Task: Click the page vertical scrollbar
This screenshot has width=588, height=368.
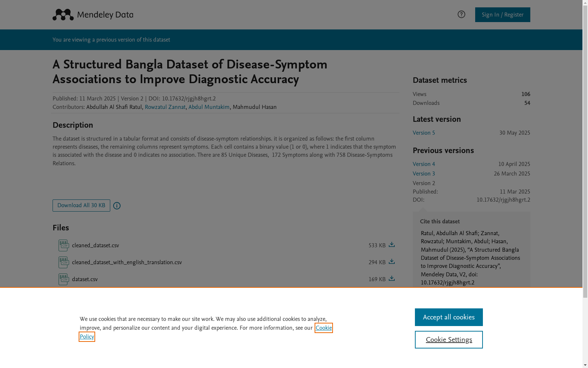Action: [585, 184]
